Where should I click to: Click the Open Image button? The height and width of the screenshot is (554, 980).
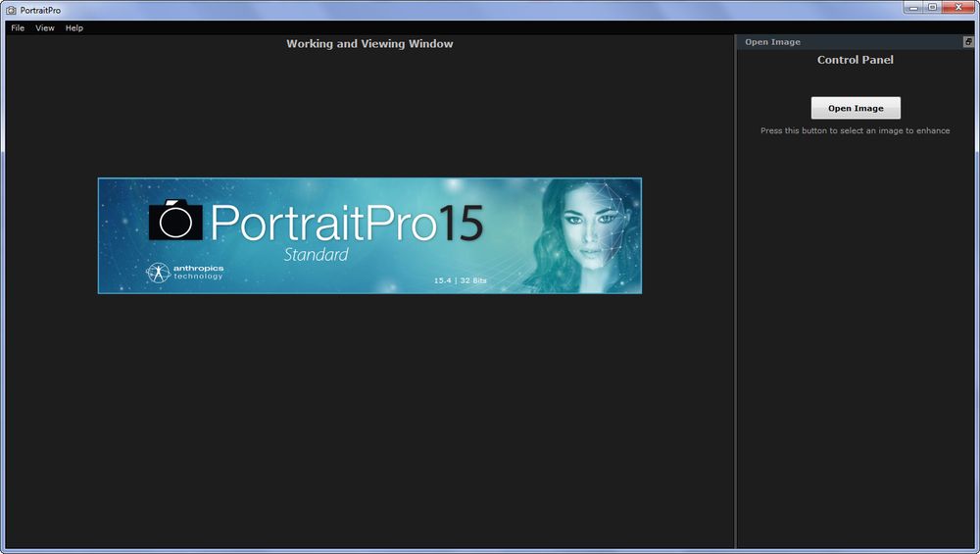pos(856,108)
